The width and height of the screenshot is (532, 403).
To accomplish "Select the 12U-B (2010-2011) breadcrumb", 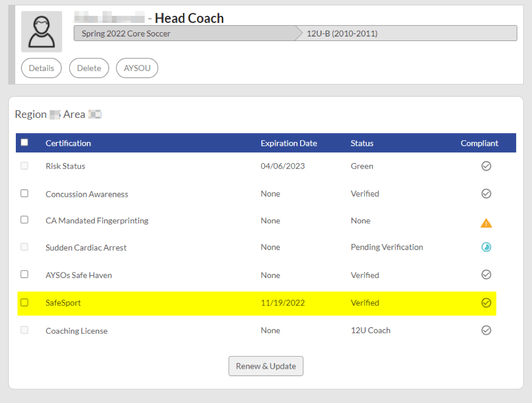I will (x=409, y=33).
